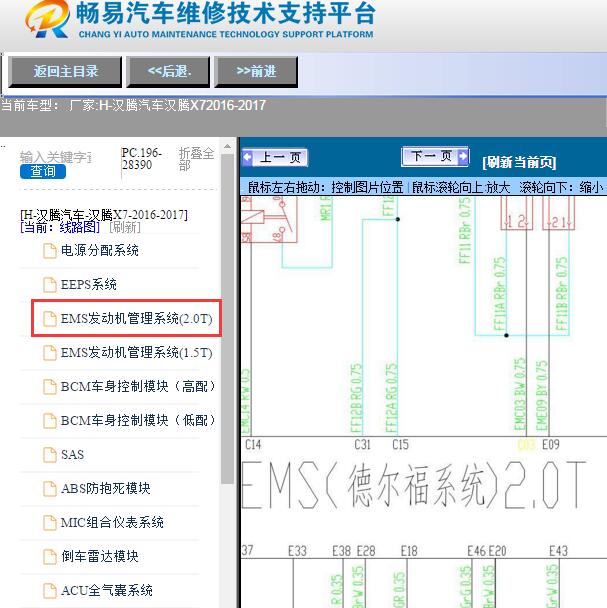
Task: Go to previous page with 上一页
Action: (x=275, y=157)
